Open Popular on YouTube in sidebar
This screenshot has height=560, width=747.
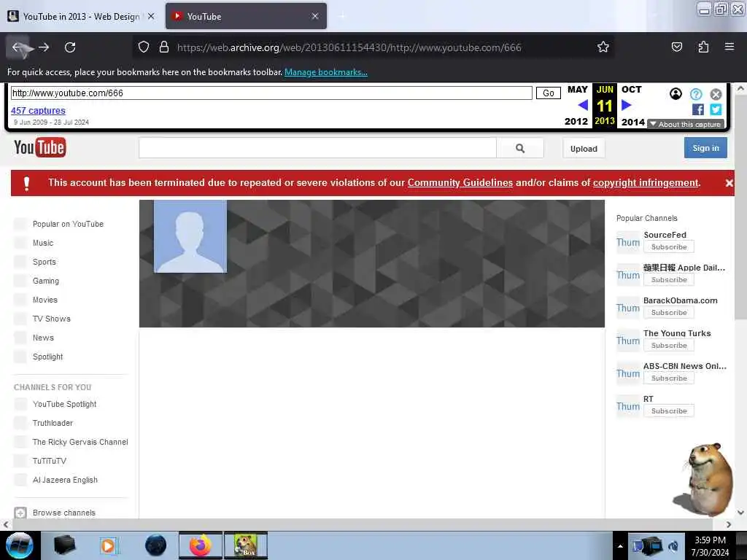pos(68,224)
